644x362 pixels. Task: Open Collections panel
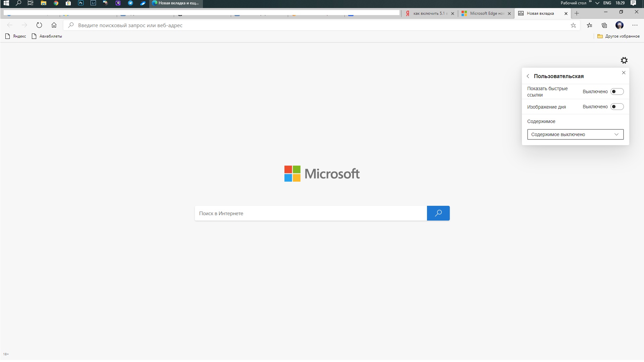(604, 25)
